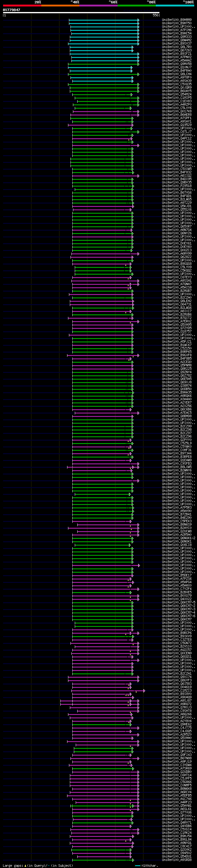Select the UniRef100_Q9XI74 entry
Screen dimensions: 197x868
tap(177, 677)
